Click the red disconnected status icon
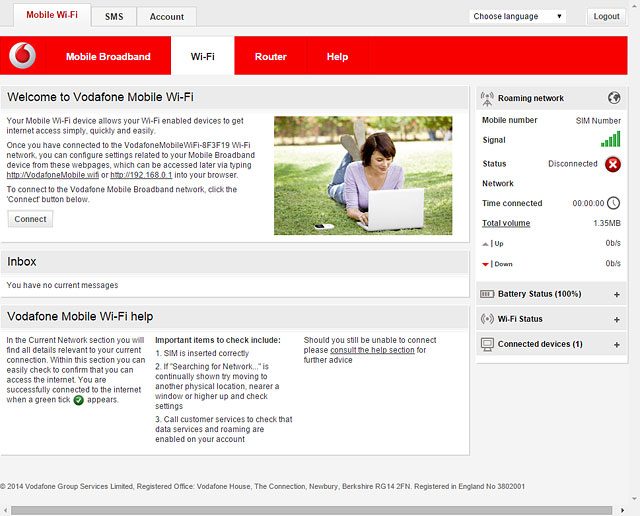The width and height of the screenshot is (640, 516). 613,164
